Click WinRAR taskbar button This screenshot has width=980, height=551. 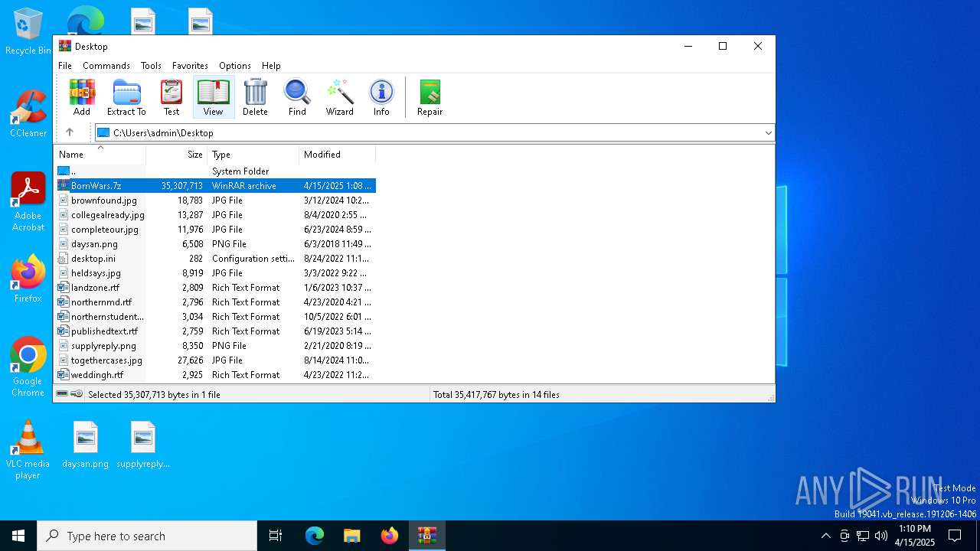pyautogui.click(x=426, y=536)
